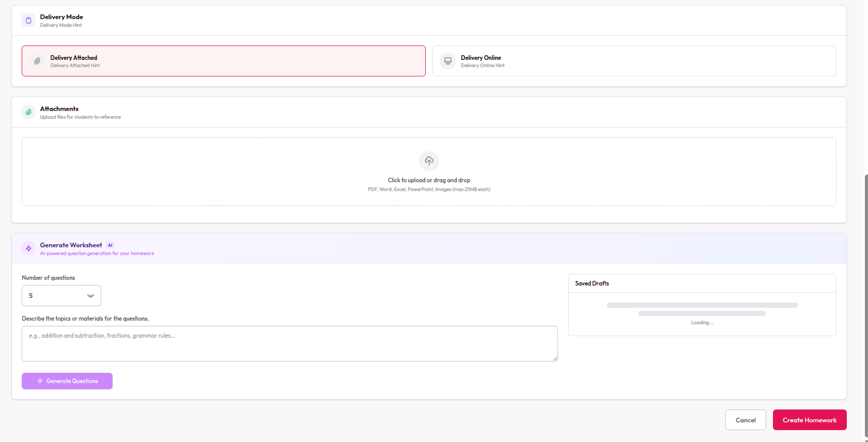Click the 'Delivery Mode Hint' text
The image size is (868, 442).
pyautogui.click(x=61, y=25)
